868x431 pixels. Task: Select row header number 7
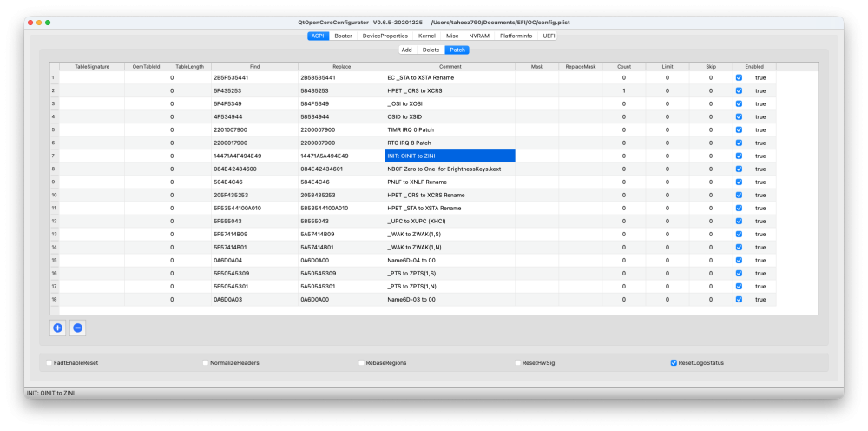pos(54,156)
